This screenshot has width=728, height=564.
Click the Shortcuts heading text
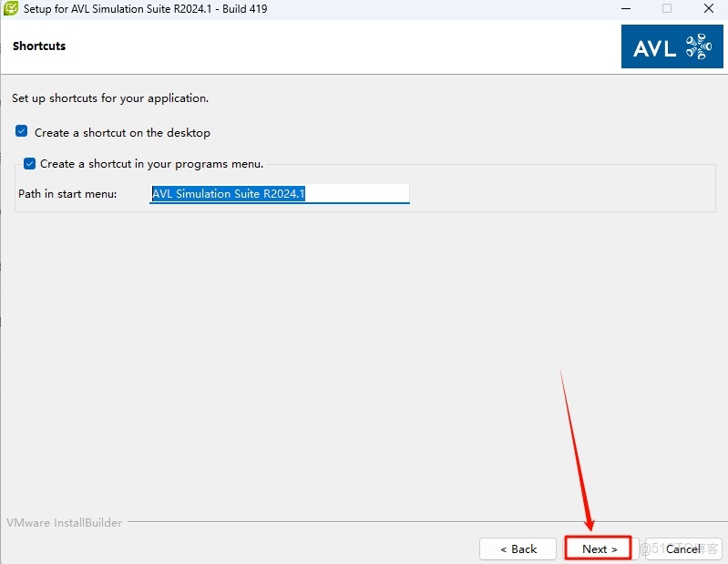[x=39, y=46]
